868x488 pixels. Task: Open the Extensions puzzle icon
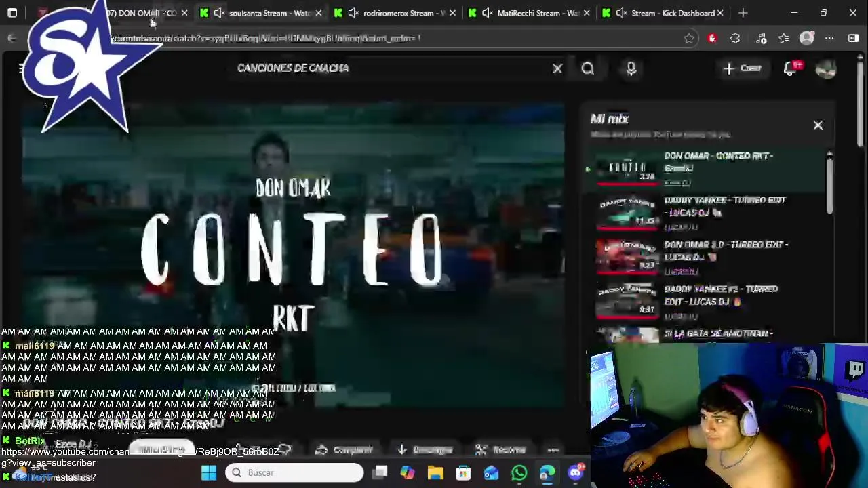pyautogui.click(x=735, y=39)
